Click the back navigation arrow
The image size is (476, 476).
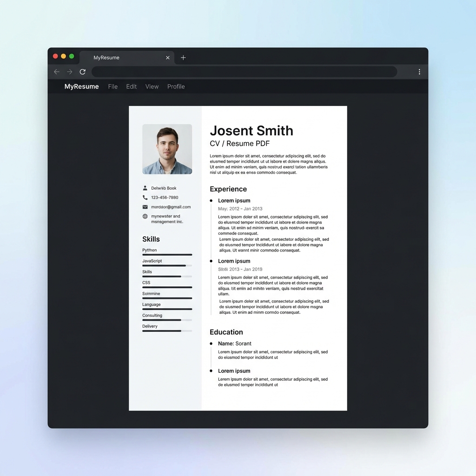pyautogui.click(x=56, y=72)
